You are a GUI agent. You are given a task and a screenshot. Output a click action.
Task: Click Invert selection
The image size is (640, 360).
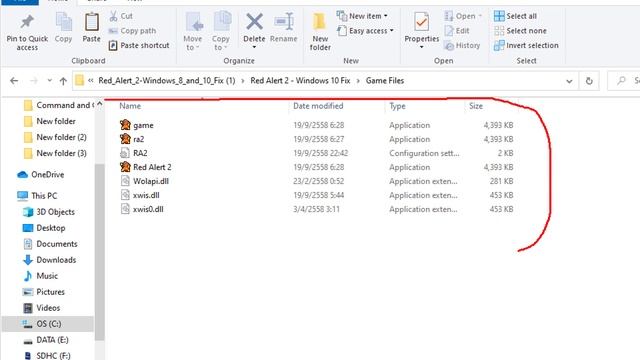526,45
